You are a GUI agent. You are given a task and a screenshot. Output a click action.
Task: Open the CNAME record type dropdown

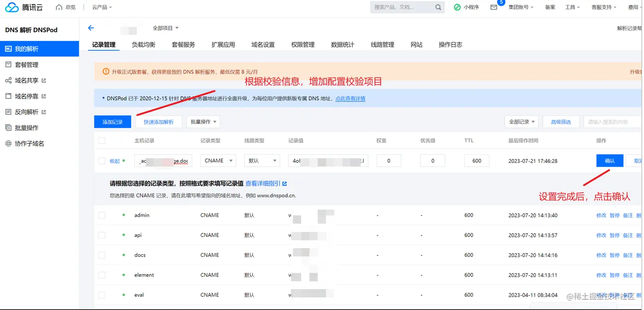pyautogui.click(x=218, y=160)
